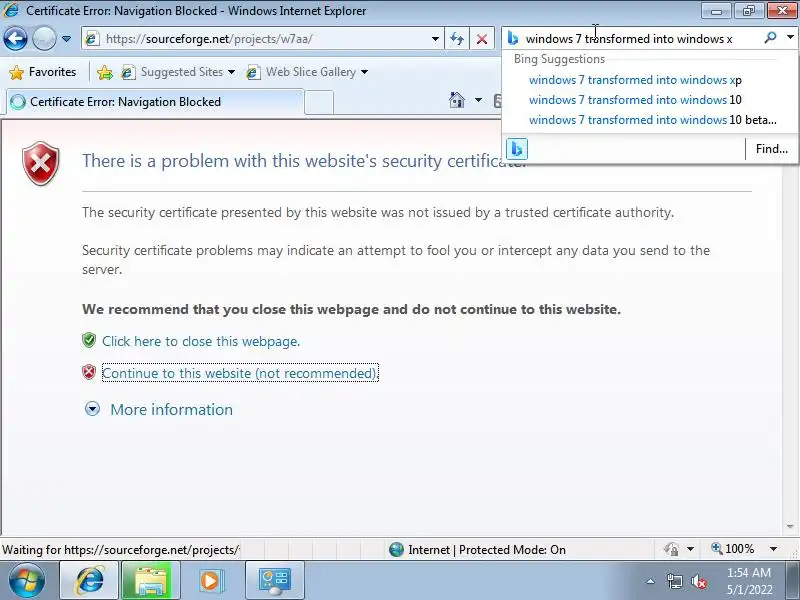Open the search provider options dropdown

[x=790, y=37]
